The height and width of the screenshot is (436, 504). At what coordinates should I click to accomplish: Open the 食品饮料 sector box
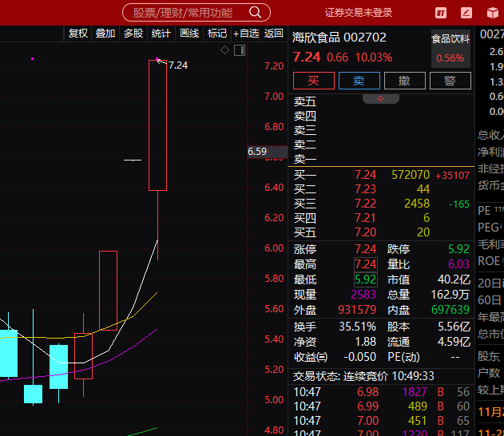(450, 49)
